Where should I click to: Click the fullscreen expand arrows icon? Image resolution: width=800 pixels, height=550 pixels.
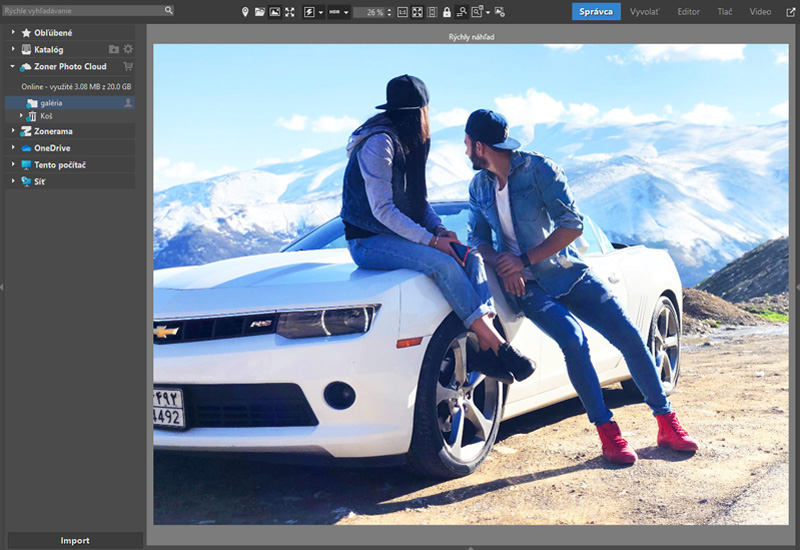coord(289,12)
